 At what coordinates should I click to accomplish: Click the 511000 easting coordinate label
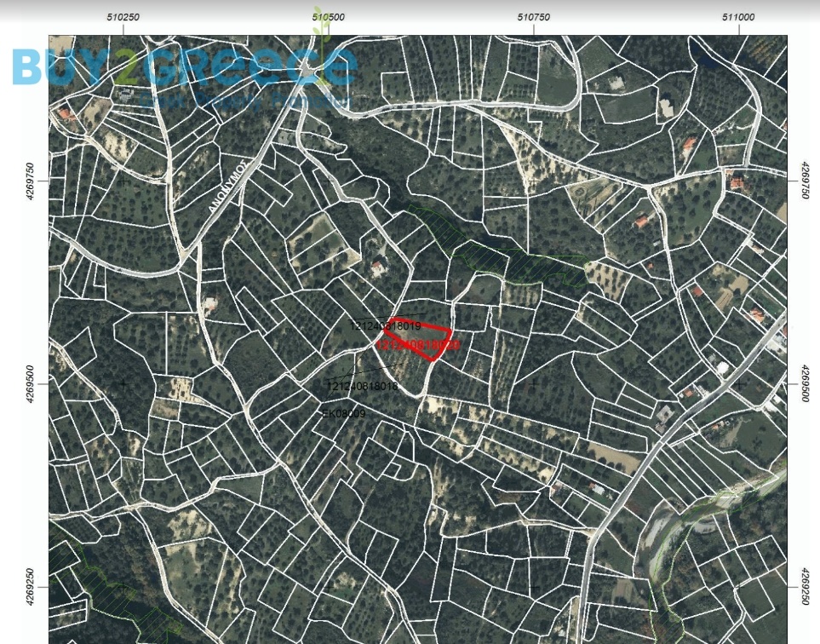pyautogui.click(x=738, y=17)
